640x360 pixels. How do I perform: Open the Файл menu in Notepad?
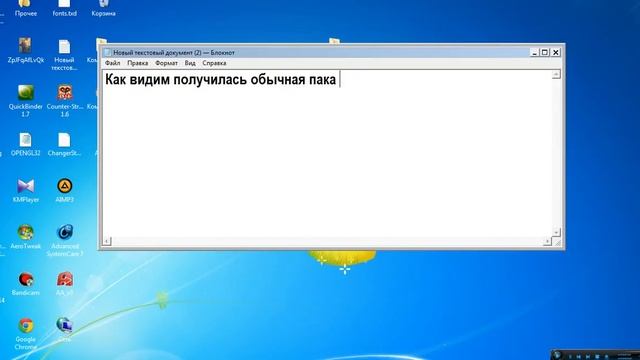tap(112, 63)
